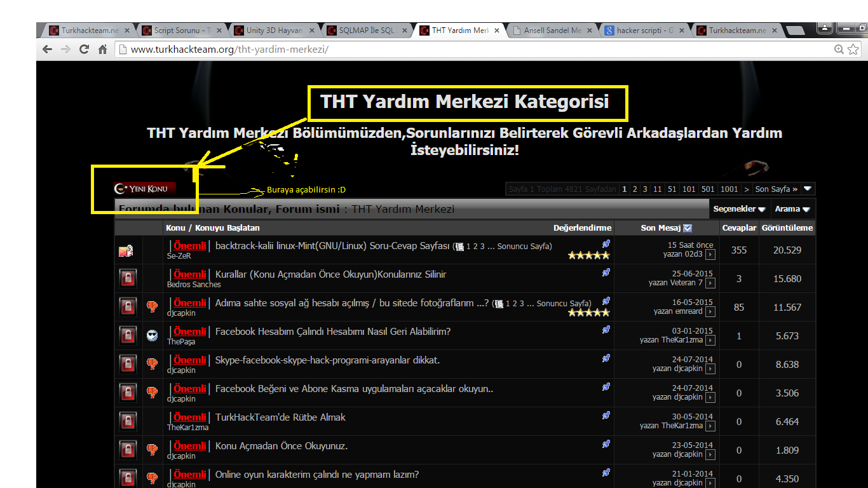Go to page 2 in forum pagination
868x488 pixels.
click(x=634, y=189)
